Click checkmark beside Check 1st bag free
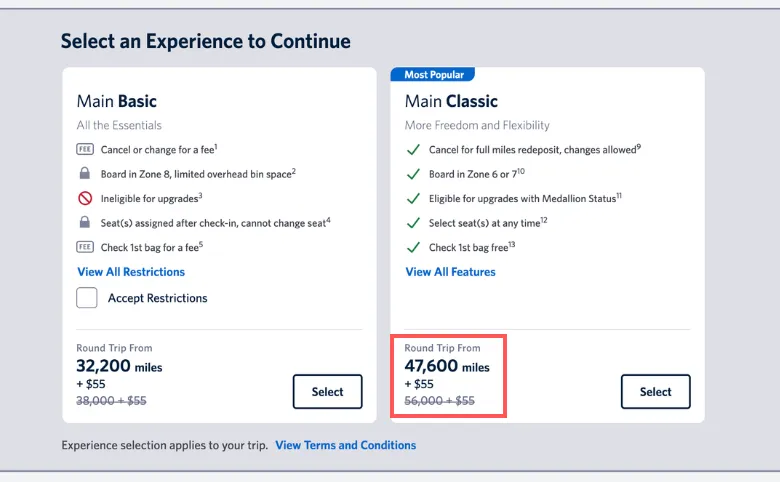The height and width of the screenshot is (482, 780). click(x=412, y=247)
